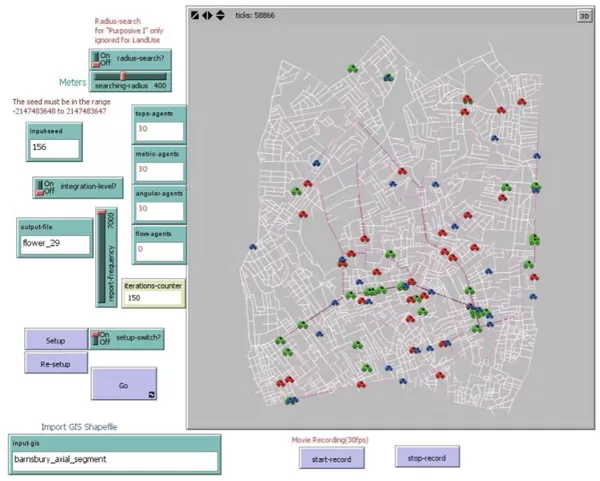The width and height of the screenshot is (600, 481).
Task: Click the ticks: 58866 counter
Action: point(255,15)
